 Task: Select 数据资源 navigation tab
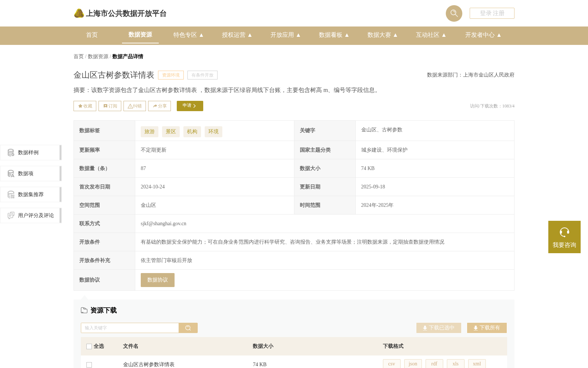click(x=140, y=35)
